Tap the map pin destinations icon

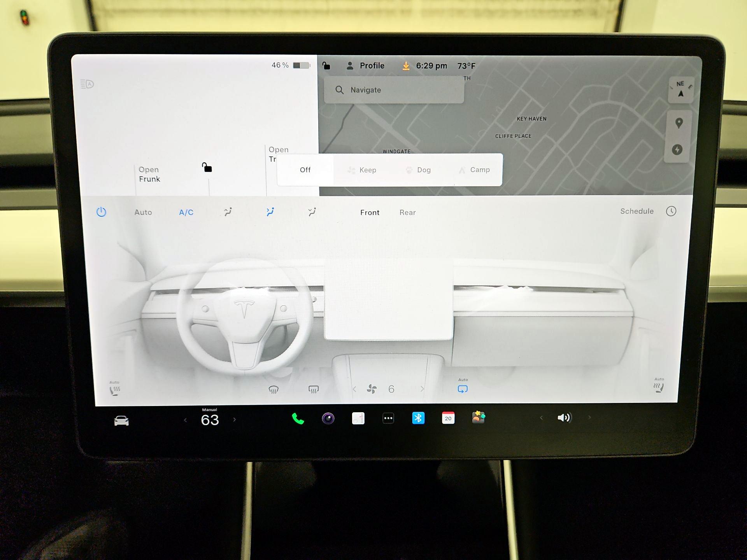[x=679, y=123]
